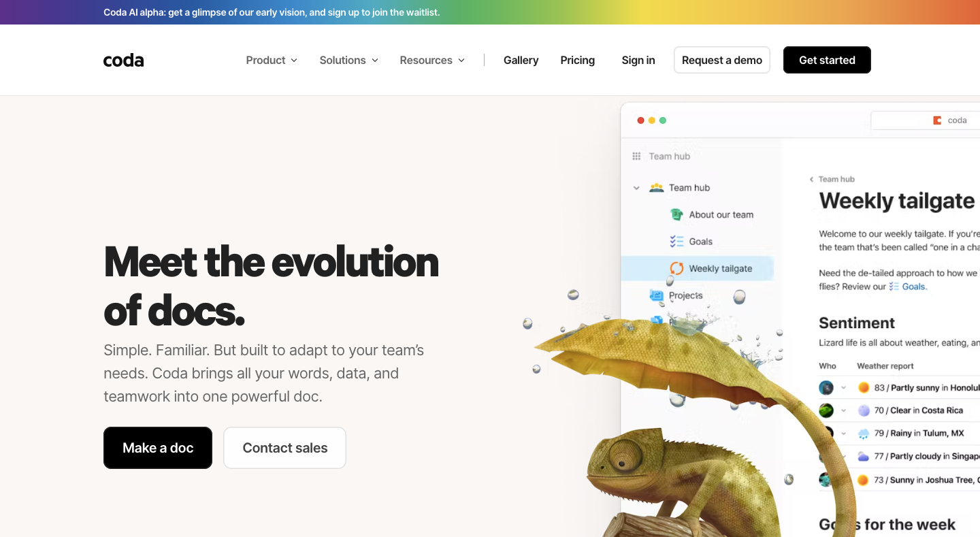Click the coda logo in the navigation bar
This screenshot has height=537, width=980.
(x=123, y=60)
